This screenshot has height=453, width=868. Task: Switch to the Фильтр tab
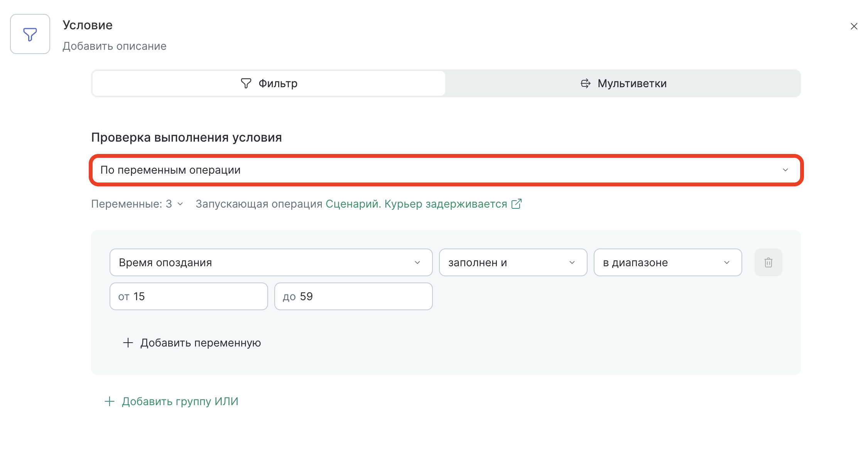tap(269, 83)
